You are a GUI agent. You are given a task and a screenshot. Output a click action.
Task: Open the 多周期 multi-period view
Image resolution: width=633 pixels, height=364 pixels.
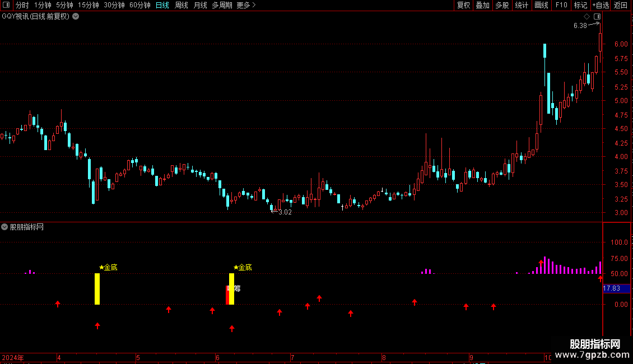tap(222, 5)
